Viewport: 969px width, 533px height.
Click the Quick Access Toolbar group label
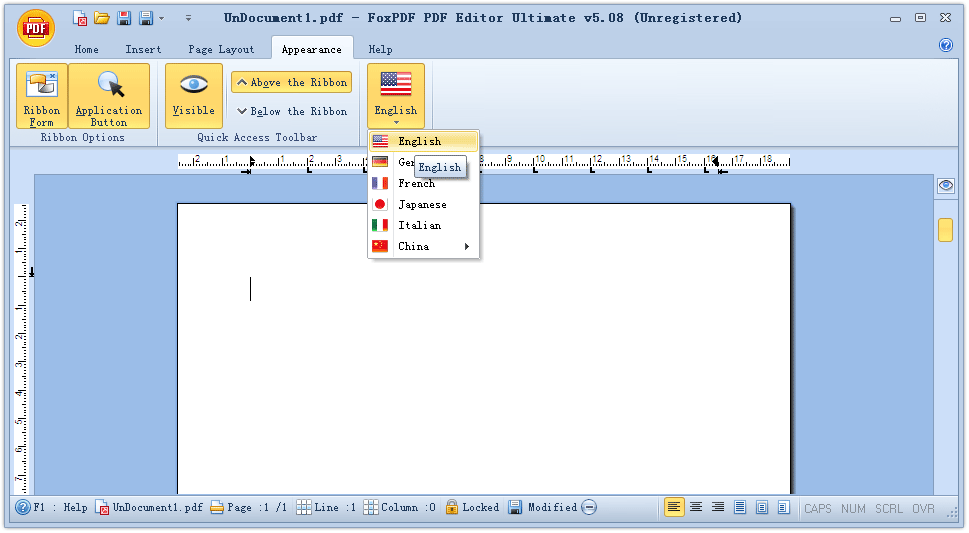tap(257, 137)
